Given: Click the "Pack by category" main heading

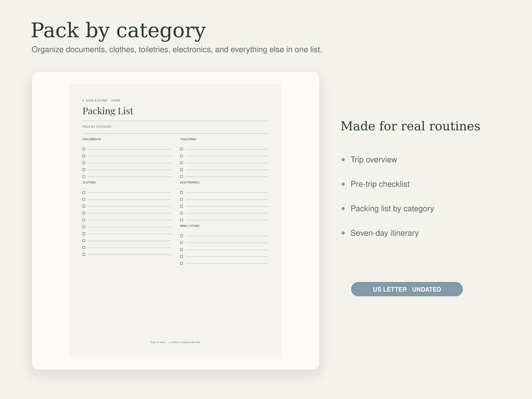Looking at the screenshot, I should pos(118,30).
